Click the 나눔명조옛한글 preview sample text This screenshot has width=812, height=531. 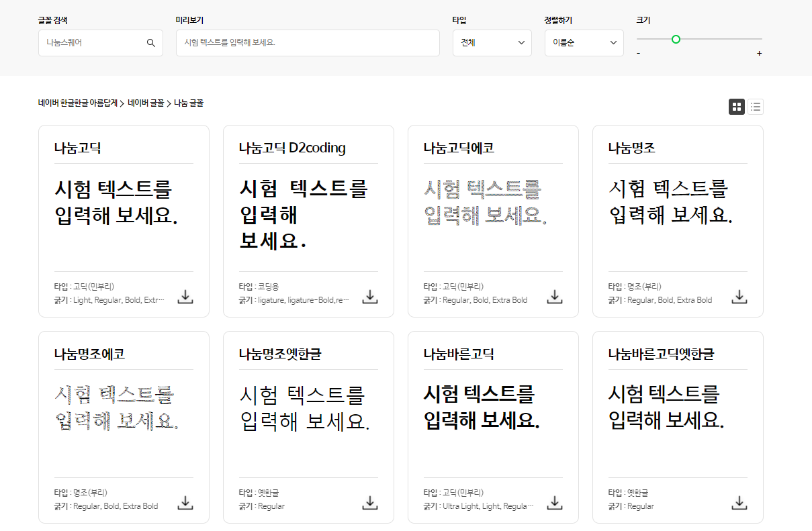pos(304,408)
